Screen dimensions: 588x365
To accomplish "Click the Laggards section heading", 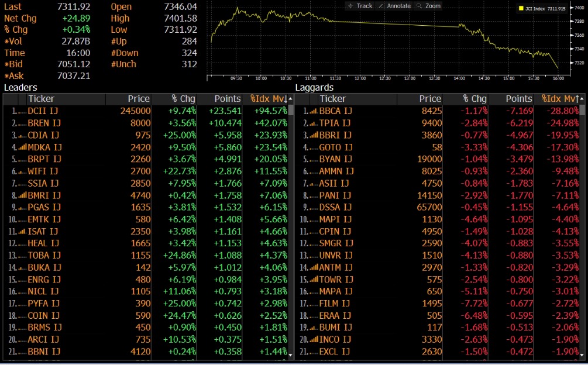I will pos(314,88).
